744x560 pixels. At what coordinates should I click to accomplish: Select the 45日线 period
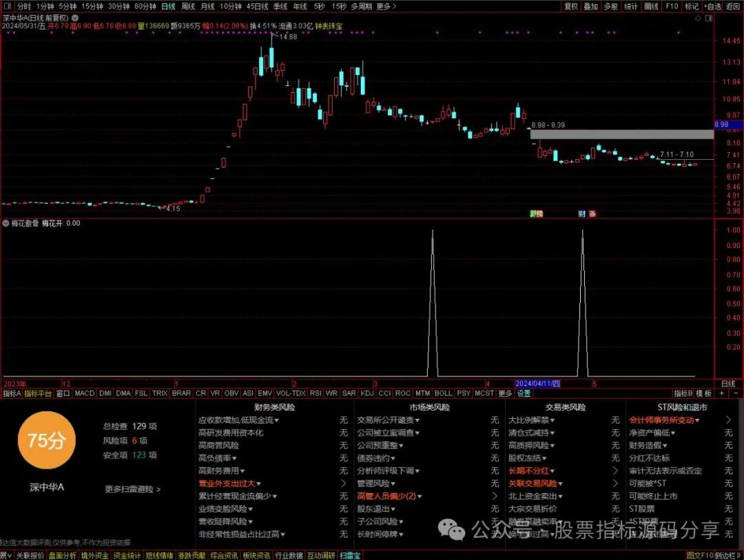[x=257, y=6]
